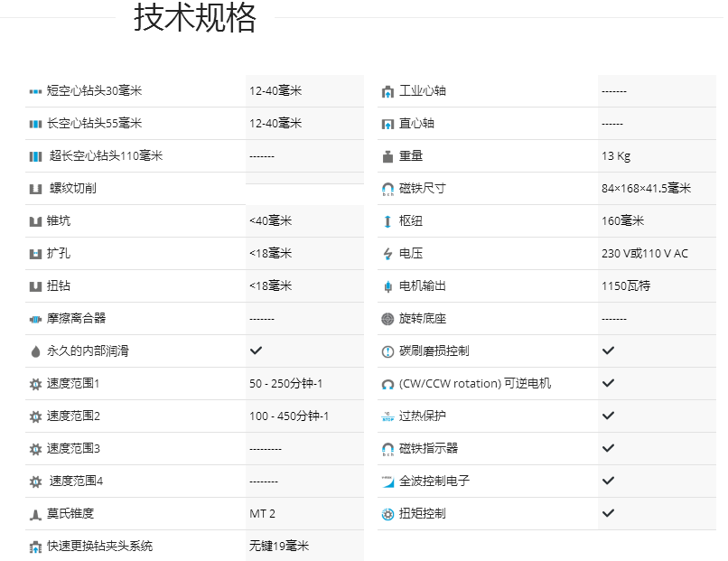Click the 全波控制电子 row label
The image size is (728, 561).
[x=434, y=482]
